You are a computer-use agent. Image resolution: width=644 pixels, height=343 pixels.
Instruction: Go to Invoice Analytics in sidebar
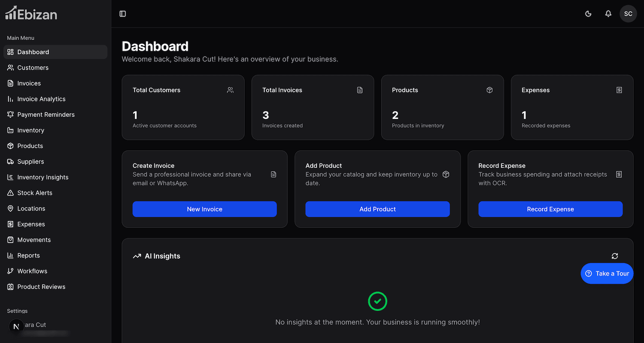41,99
